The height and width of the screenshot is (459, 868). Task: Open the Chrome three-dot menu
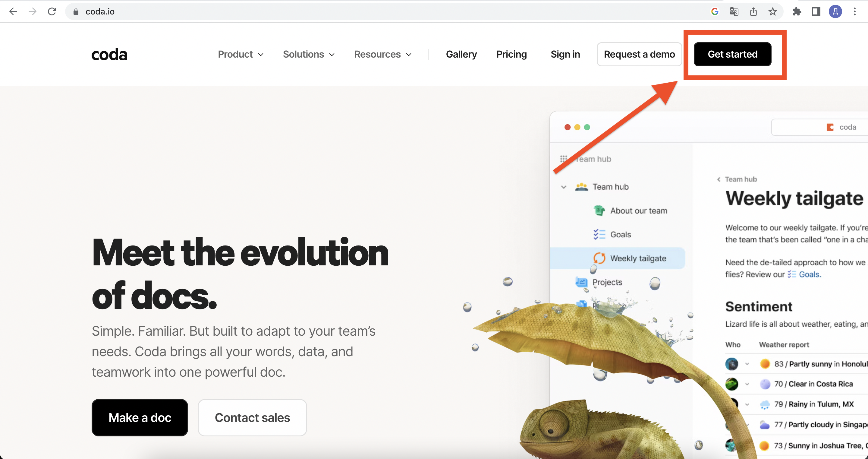coord(854,11)
